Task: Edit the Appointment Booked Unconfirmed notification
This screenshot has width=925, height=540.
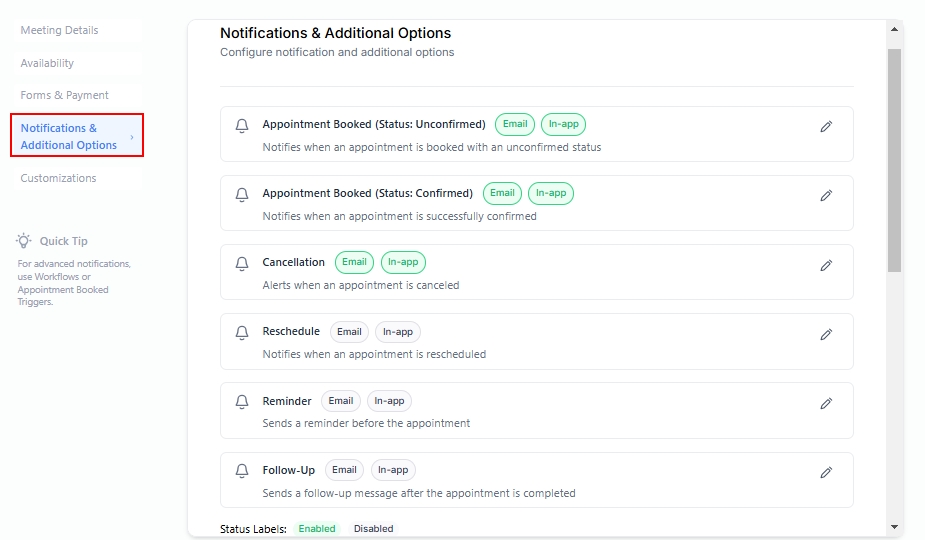Action: [826, 127]
